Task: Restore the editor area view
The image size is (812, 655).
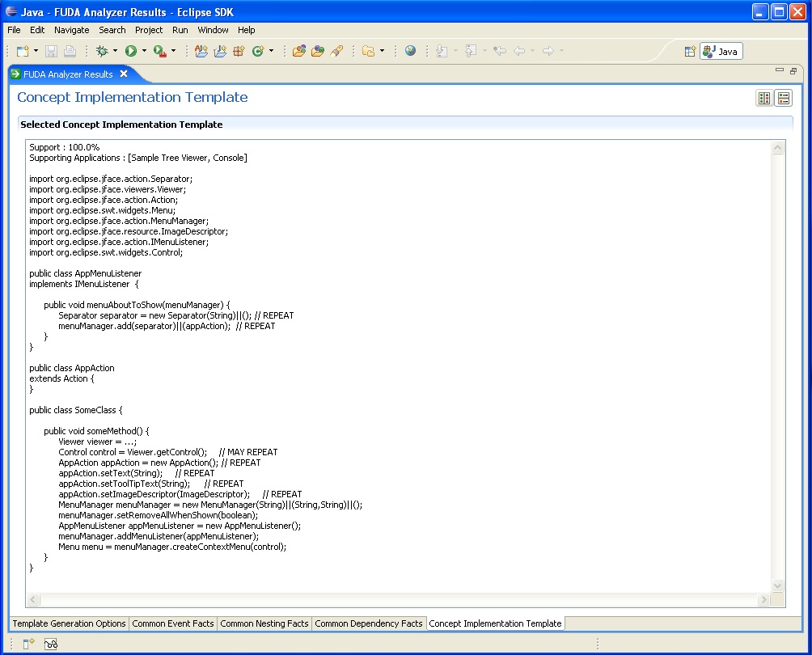Action: [793, 71]
